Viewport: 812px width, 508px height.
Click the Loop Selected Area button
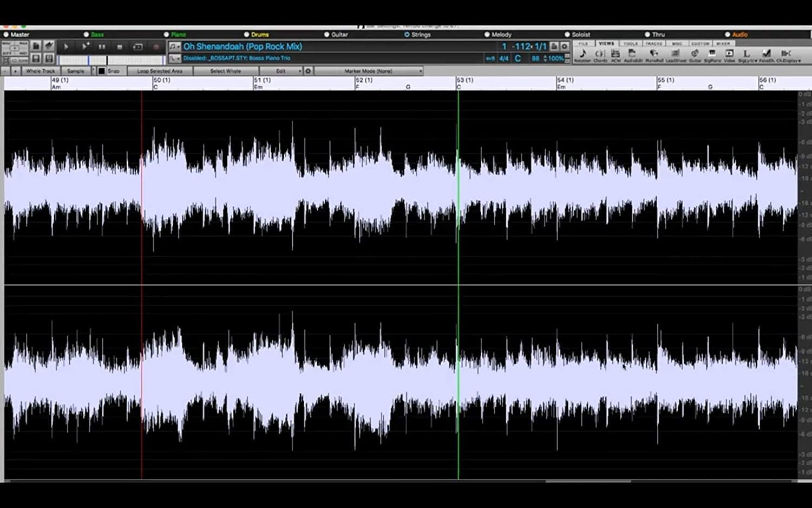pos(160,71)
